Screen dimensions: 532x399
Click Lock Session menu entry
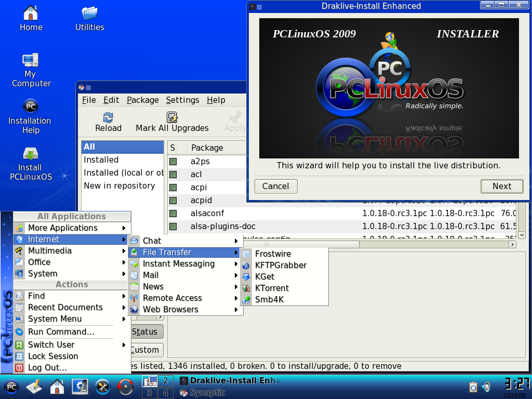point(71,356)
